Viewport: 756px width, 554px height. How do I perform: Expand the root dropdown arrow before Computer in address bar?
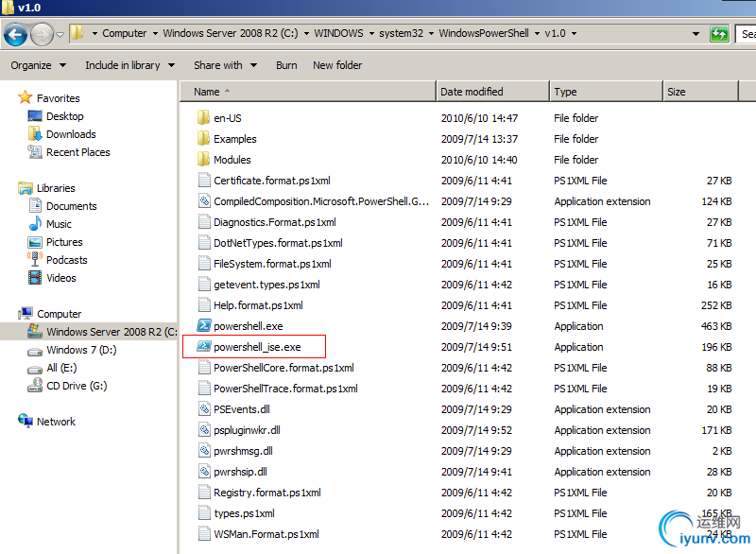(95, 33)
